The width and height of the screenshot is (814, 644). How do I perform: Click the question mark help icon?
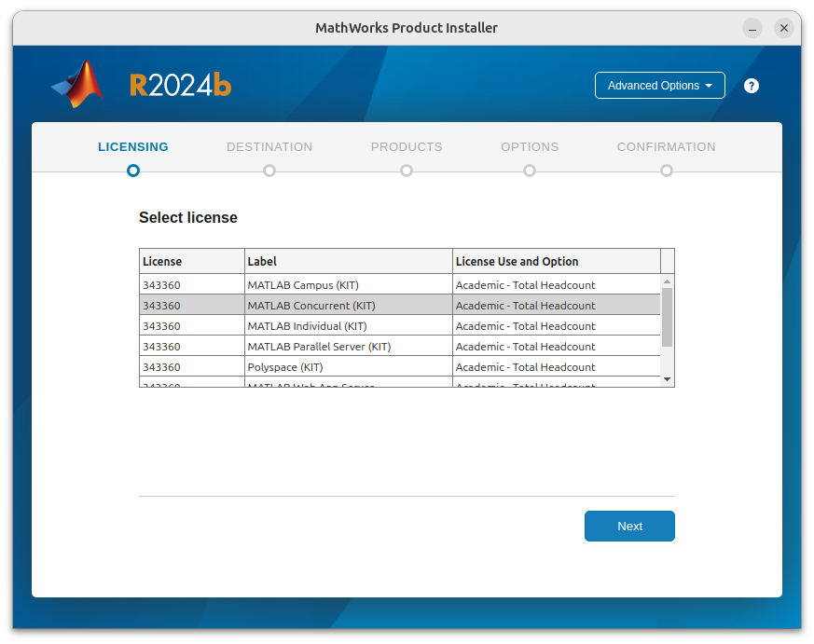click(752, 85)
